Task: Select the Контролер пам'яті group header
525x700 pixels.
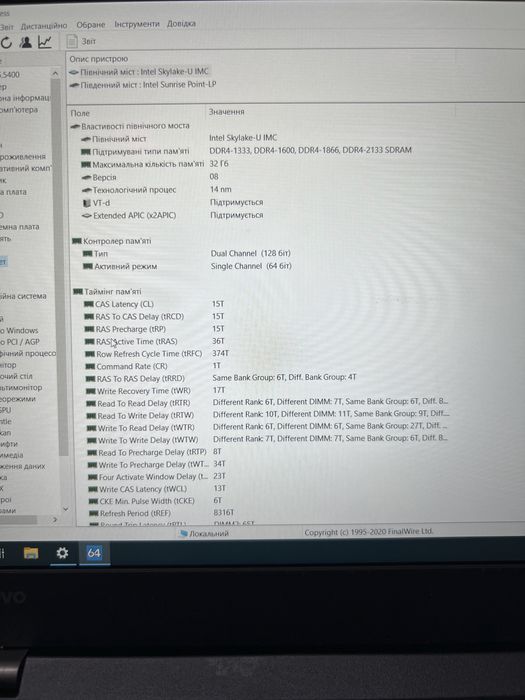Action: click(112, 241)
